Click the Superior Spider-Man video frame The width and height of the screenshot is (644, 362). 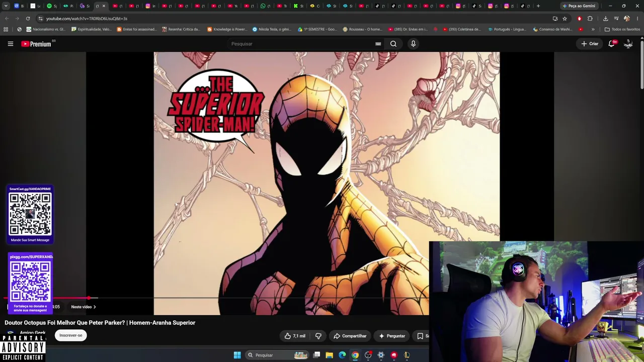tap(327, 183)
